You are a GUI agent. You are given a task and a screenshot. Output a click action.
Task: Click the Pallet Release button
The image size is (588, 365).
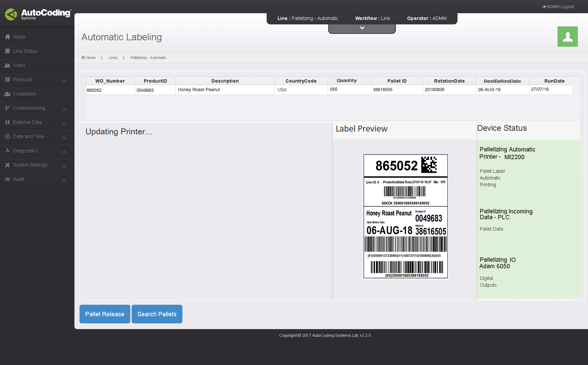pos(105,314)
